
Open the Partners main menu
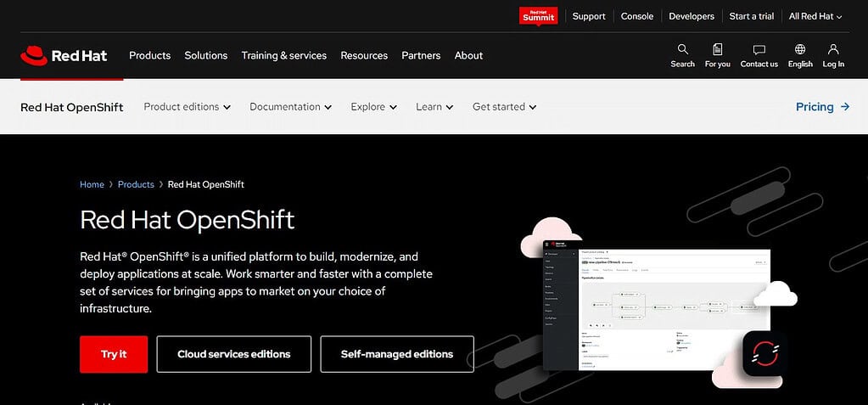point(421,55)
